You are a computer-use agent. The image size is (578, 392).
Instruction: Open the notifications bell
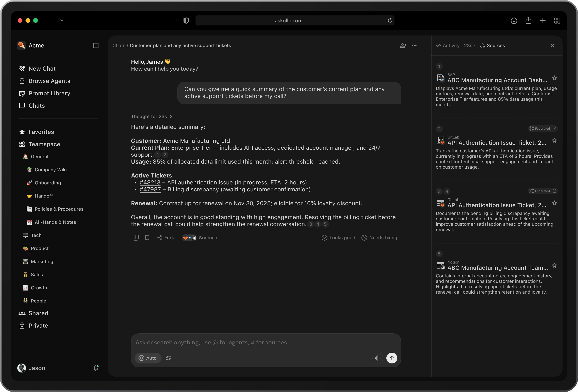(x=96, y=368)
